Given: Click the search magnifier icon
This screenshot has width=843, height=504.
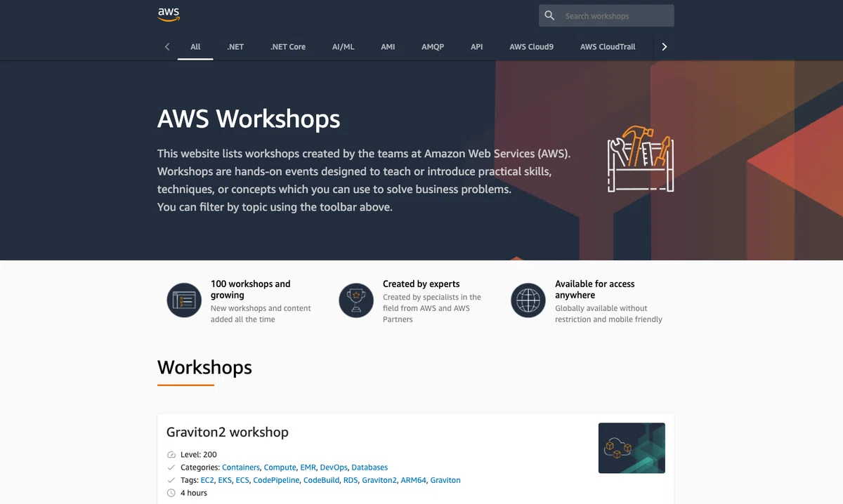Looking at the screenshot, I should (550, 15).
